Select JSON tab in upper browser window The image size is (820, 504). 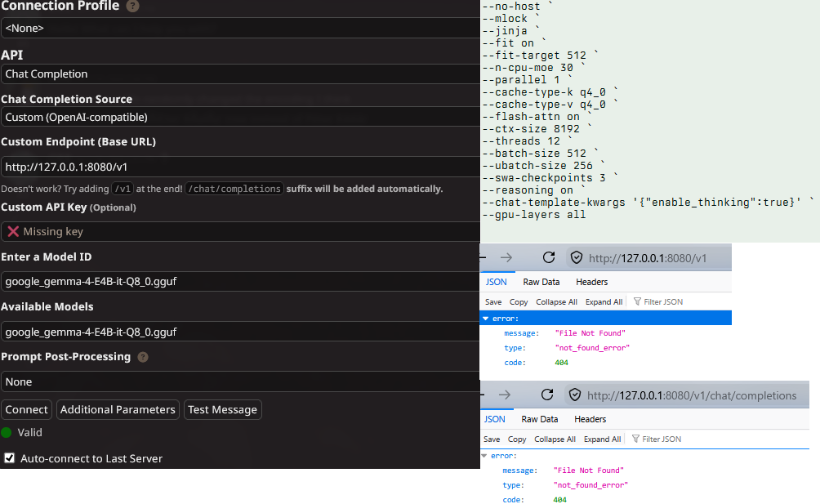point(497,282)
